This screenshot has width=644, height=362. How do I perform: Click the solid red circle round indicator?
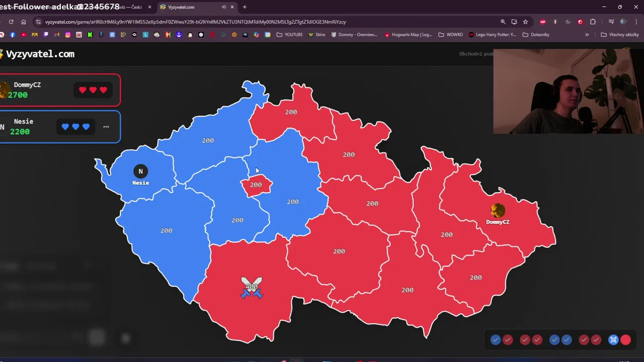point(625,340)
